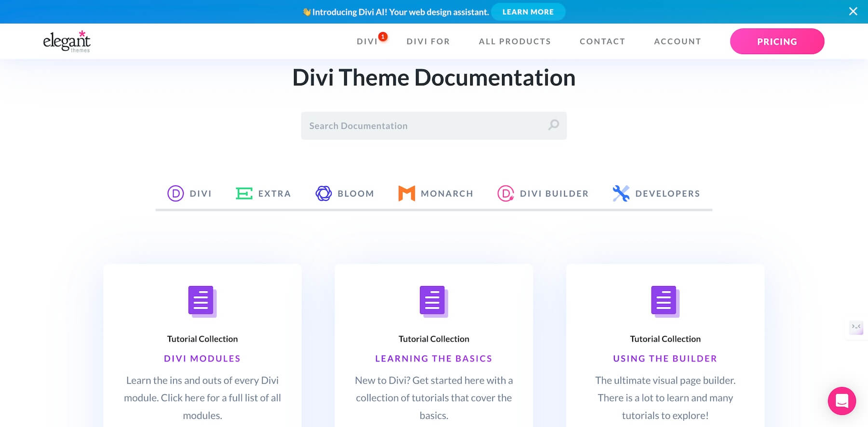Switch to the Developers documentation tab

point(656,193)
